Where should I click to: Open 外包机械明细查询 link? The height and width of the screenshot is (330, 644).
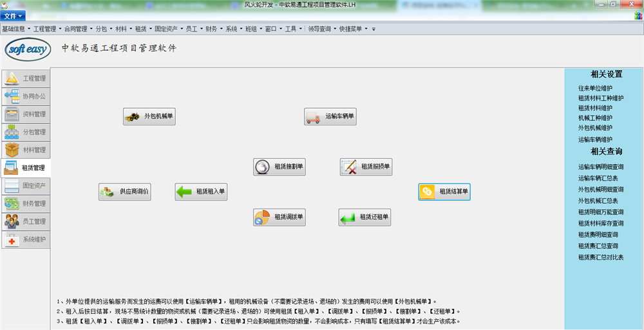(x=601, y=190)
